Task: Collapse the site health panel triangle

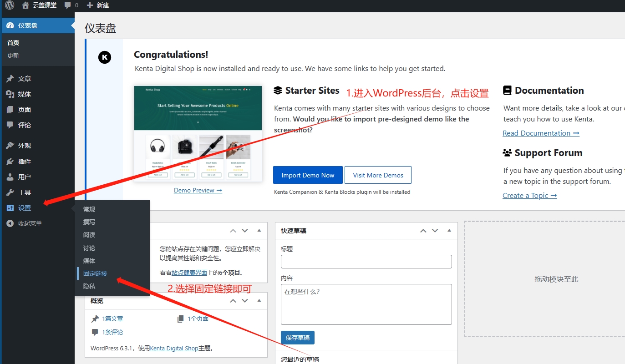Action: point(259,230)
